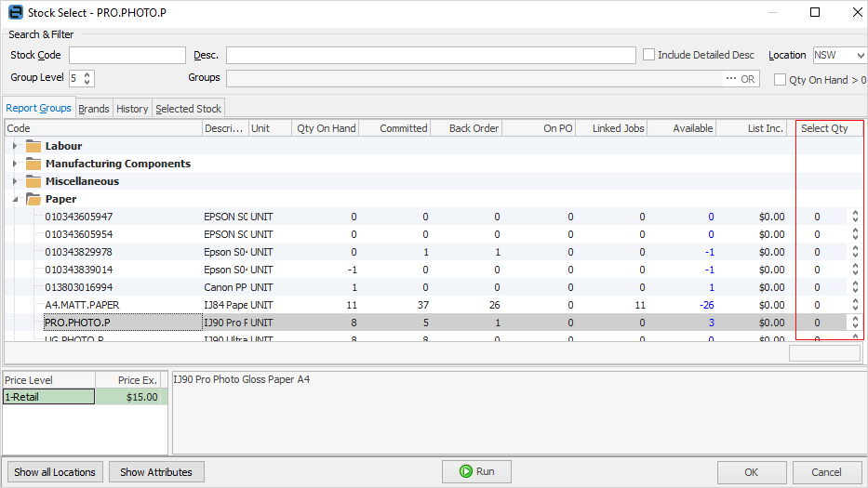This screenshot has width=868, height=488.
Task: Focus the Stock Code input field
Action: point(127,56)
